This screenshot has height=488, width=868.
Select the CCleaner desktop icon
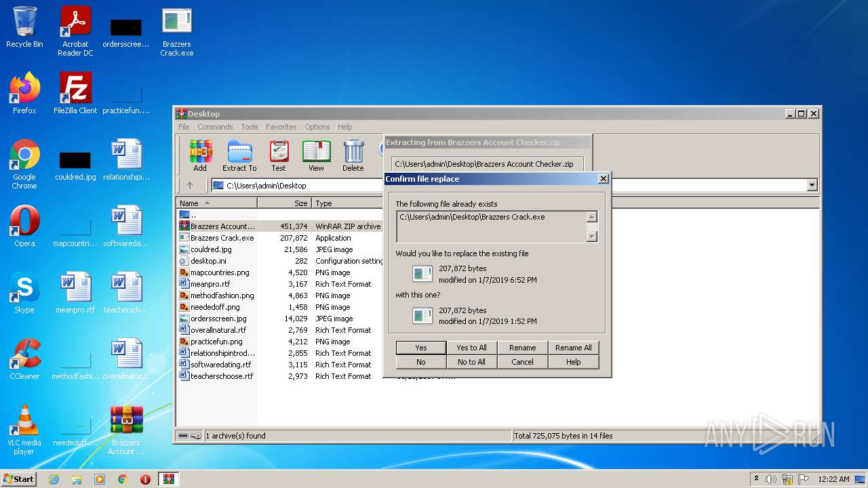pos(24,359)
